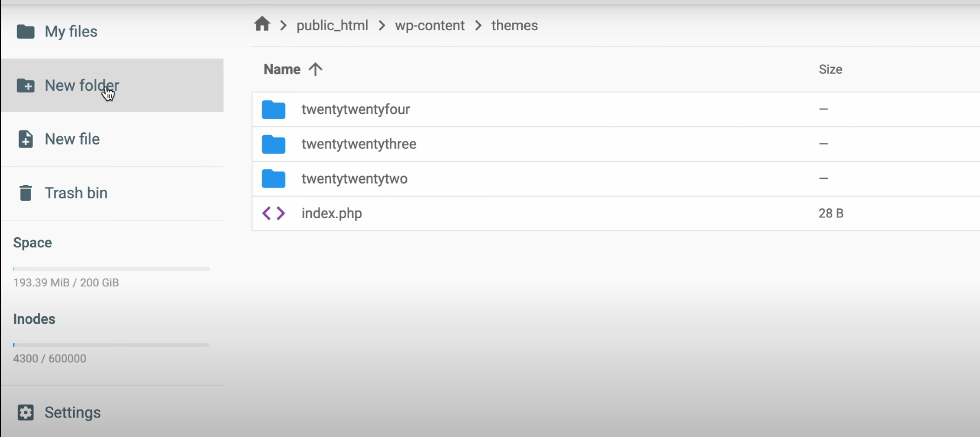Click the New file plus icon
Image resolution: width=980 pixels, height=437 pixels.
point(26,139)
